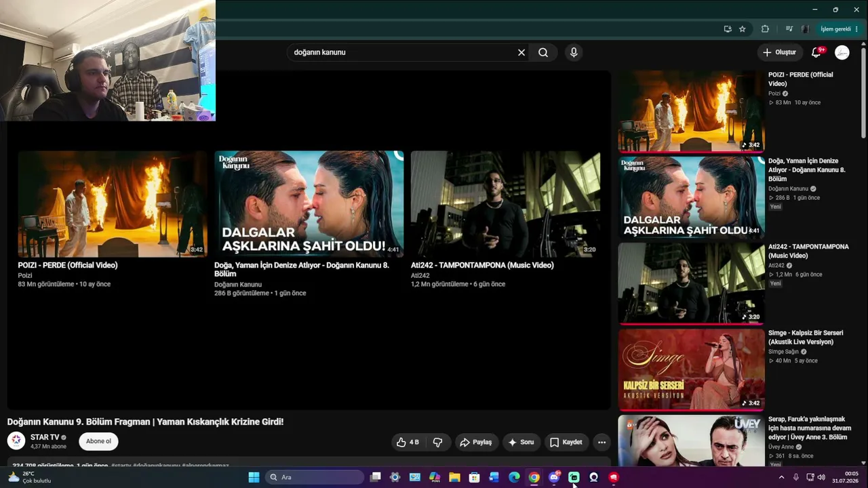Open the volume control in system tray
Viewport: 868px width, 488px height.
click(x=822, y=477)
